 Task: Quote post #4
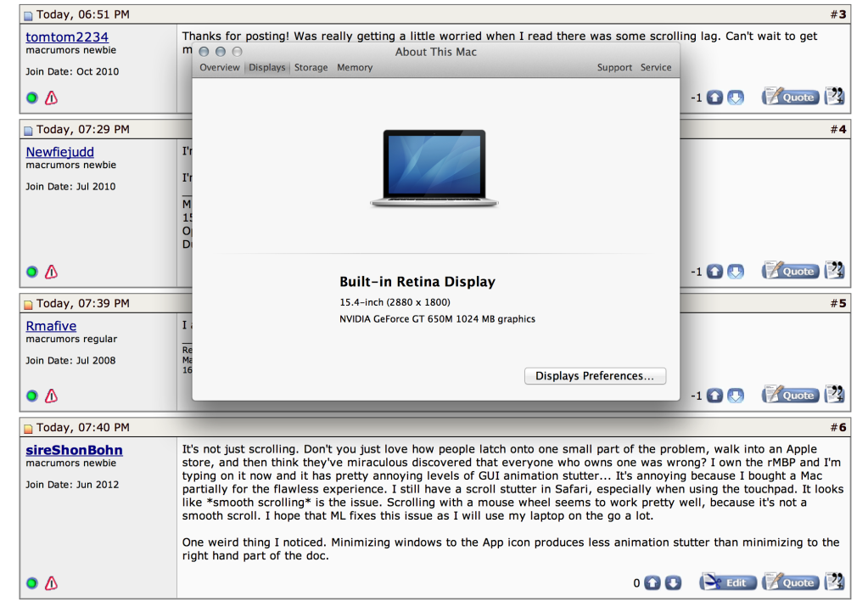[791, 271]
